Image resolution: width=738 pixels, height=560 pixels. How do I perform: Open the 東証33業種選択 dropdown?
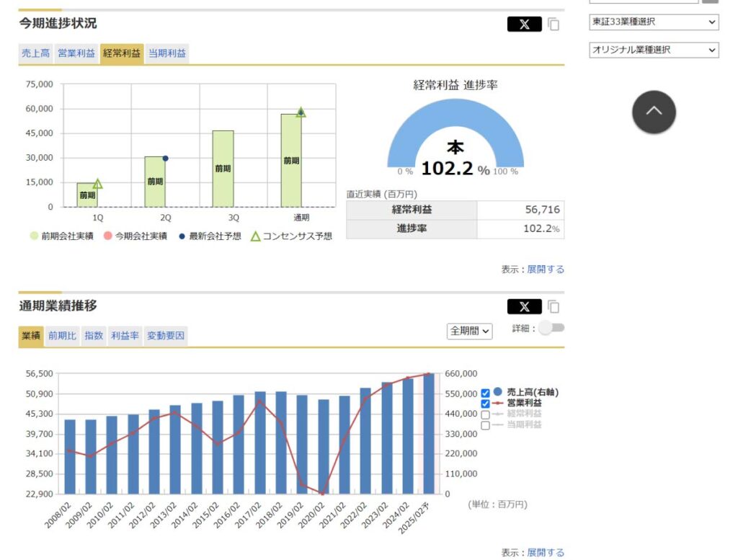pyautogui.click(x=654, y=22)
